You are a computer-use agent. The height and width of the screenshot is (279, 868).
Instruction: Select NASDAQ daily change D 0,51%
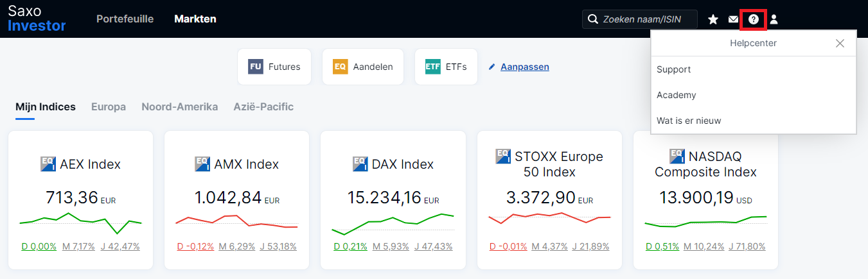(662, 246)
